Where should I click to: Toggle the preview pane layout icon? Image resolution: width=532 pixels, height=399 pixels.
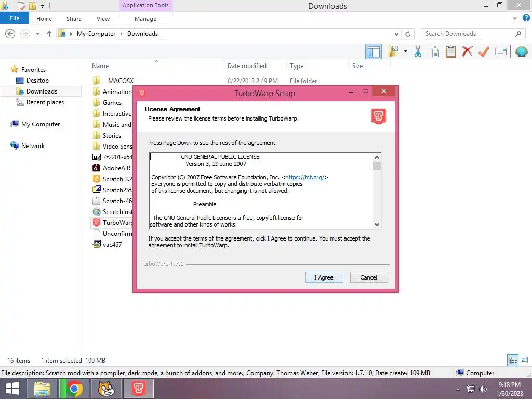(374, 51)
